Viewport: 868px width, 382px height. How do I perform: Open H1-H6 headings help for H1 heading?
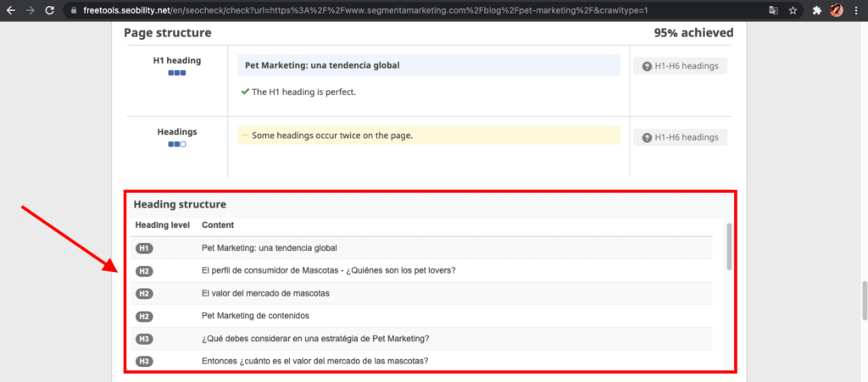681,66
